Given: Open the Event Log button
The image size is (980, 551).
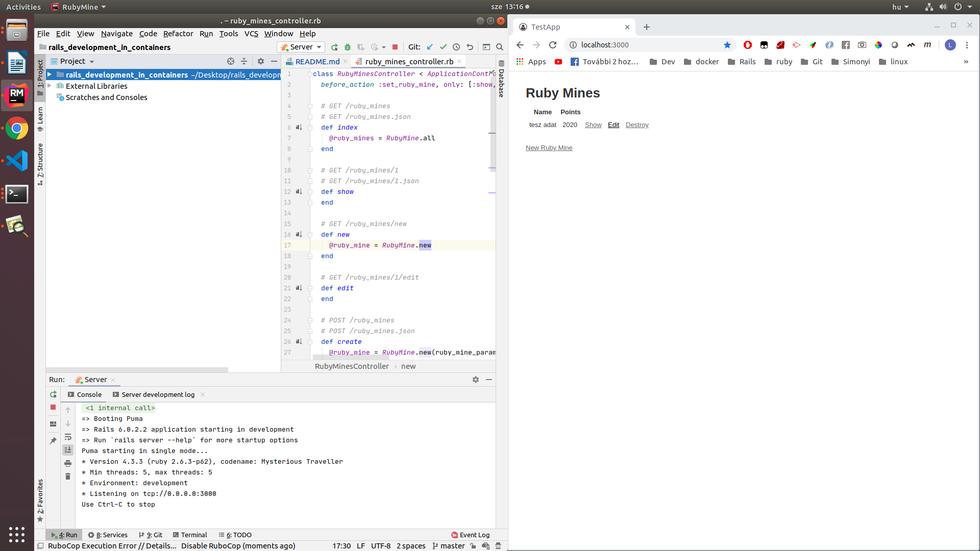Looking at the screenshot, I should point(470,535).
